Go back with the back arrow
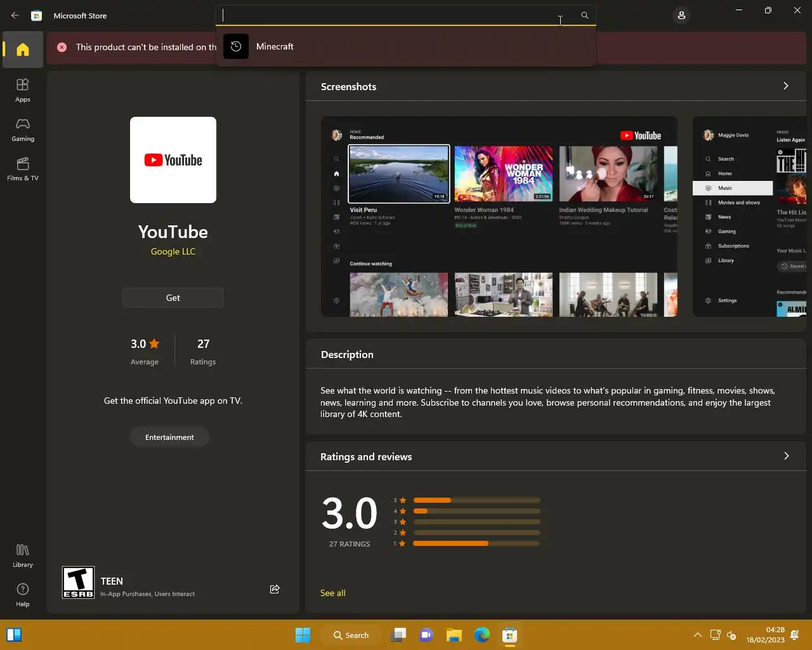812x650 pixels. (x=15, y=15)
